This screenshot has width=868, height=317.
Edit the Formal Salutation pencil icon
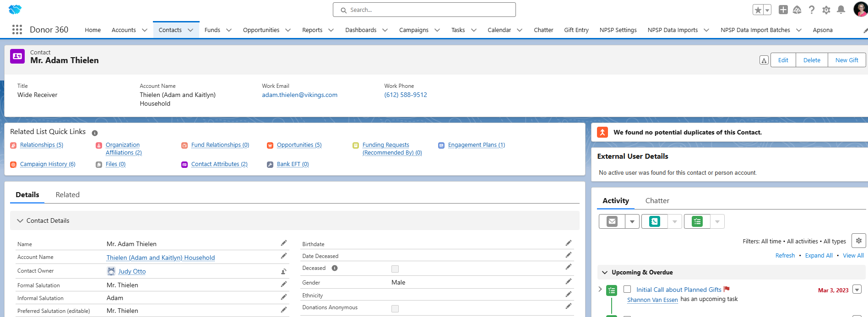tap(284, 284)
